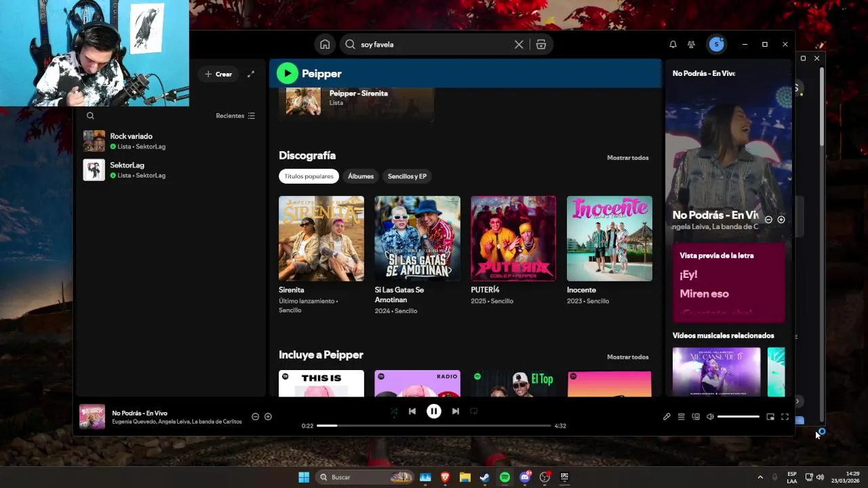Open the clock and date in taskbar
868x488 pixels.
[x=846, y=477]
